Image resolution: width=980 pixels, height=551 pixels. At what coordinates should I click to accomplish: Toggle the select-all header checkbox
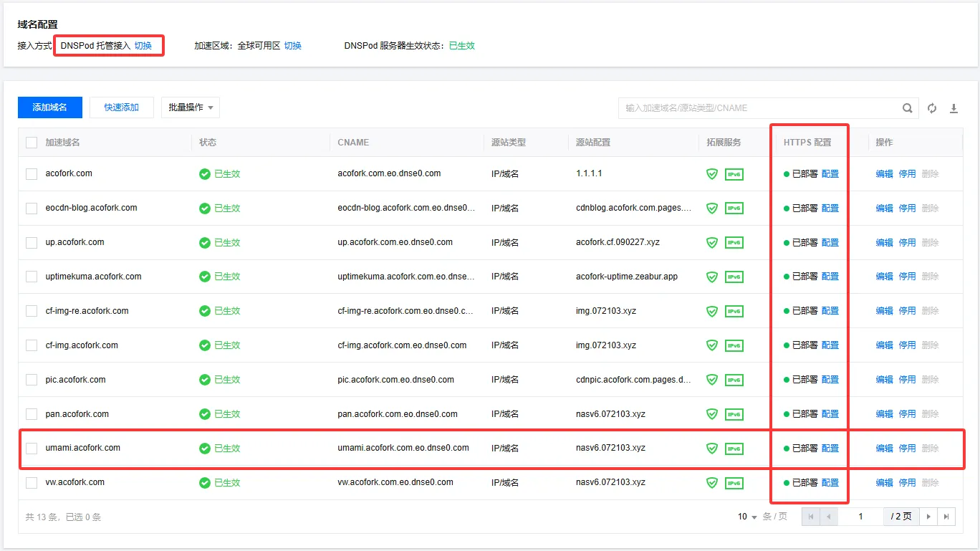pos(32,143)
